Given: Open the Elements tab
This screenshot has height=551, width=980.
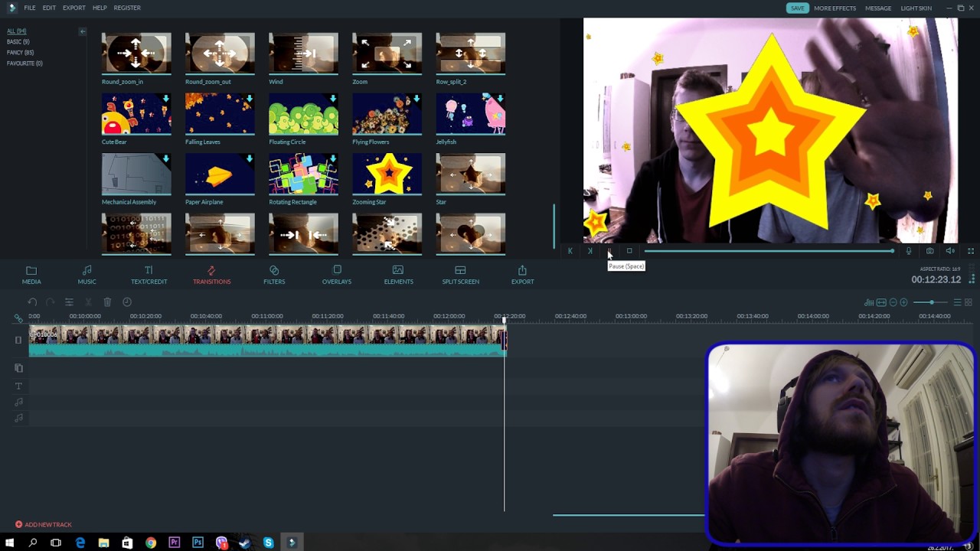Looking at the screenshot, I should [398, 275].
